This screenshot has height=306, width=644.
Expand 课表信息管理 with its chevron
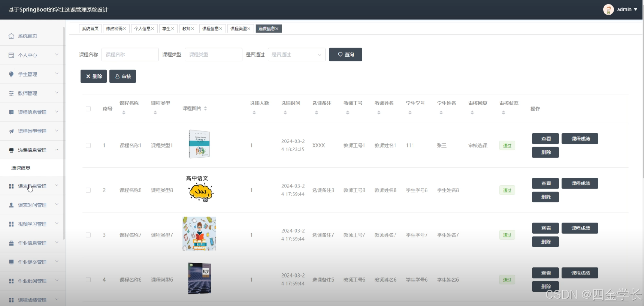[57, 186]
